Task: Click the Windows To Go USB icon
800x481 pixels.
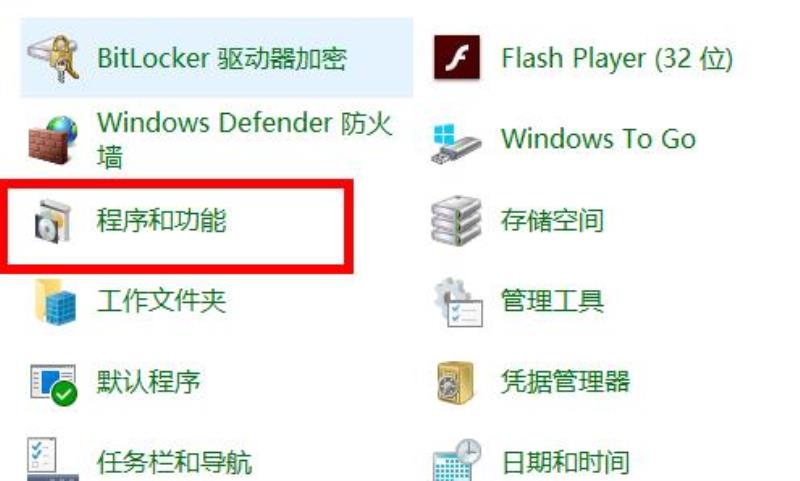Action: (455, 143)
